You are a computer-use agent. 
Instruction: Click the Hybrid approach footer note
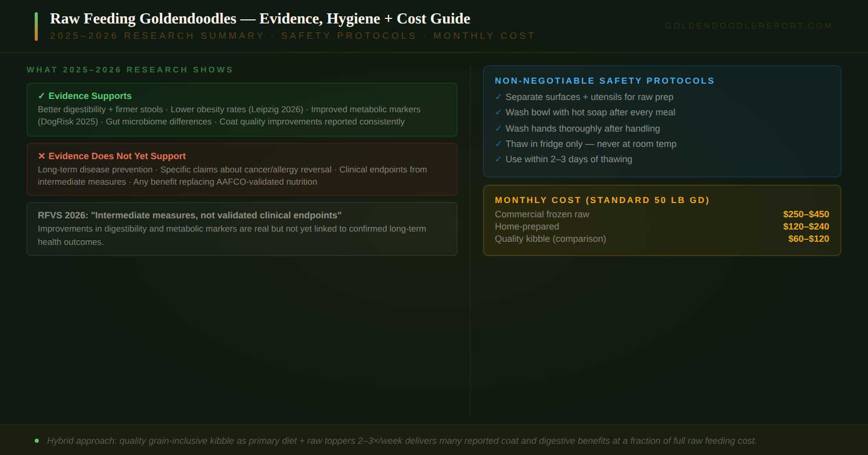(402, 441)
